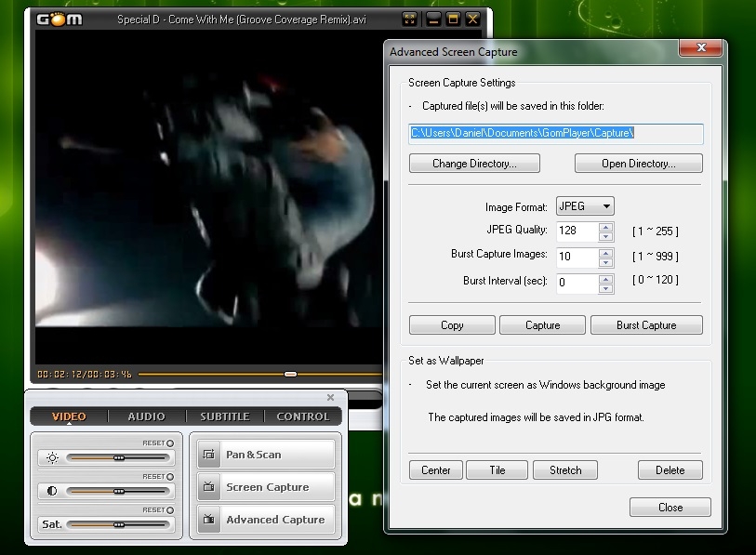Decrease Burst Capture Images count

point(606,262)
